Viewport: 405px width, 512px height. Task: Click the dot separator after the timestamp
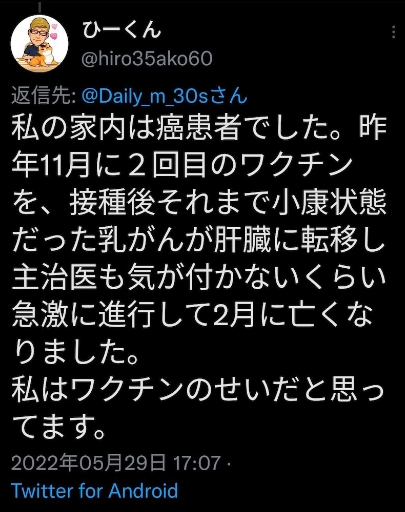coord(229,463)
